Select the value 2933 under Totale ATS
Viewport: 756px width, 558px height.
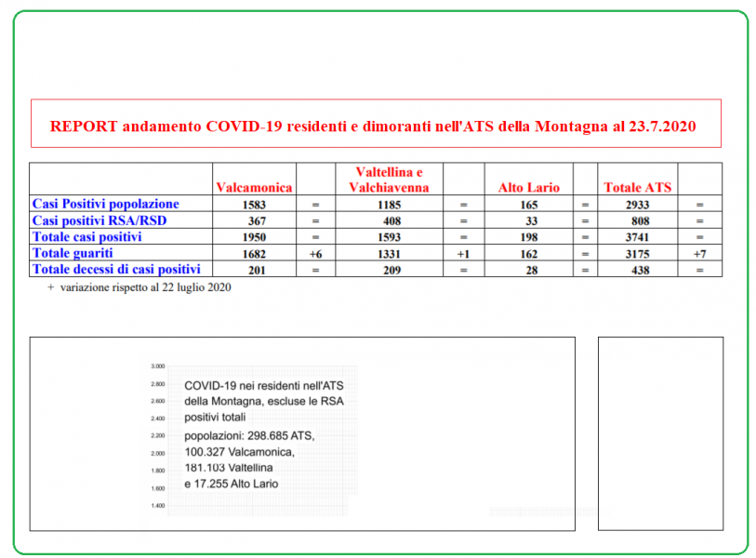tap(637, 205)
